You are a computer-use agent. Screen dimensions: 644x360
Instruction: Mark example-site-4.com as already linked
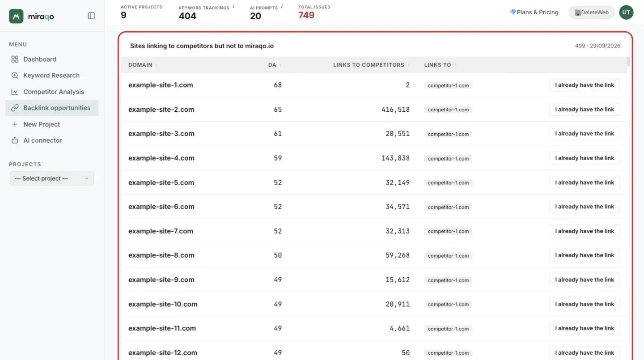pyautogui.click(x=585, y=158)
